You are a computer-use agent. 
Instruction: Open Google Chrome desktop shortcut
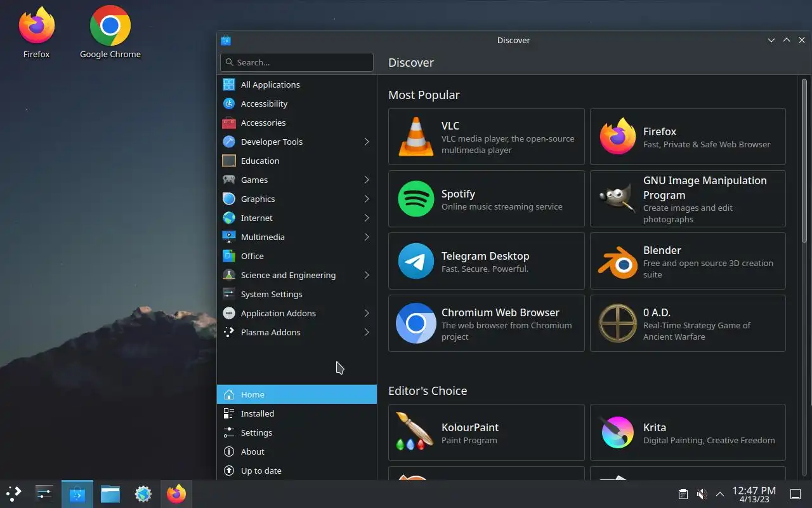(x=110, y=32)
